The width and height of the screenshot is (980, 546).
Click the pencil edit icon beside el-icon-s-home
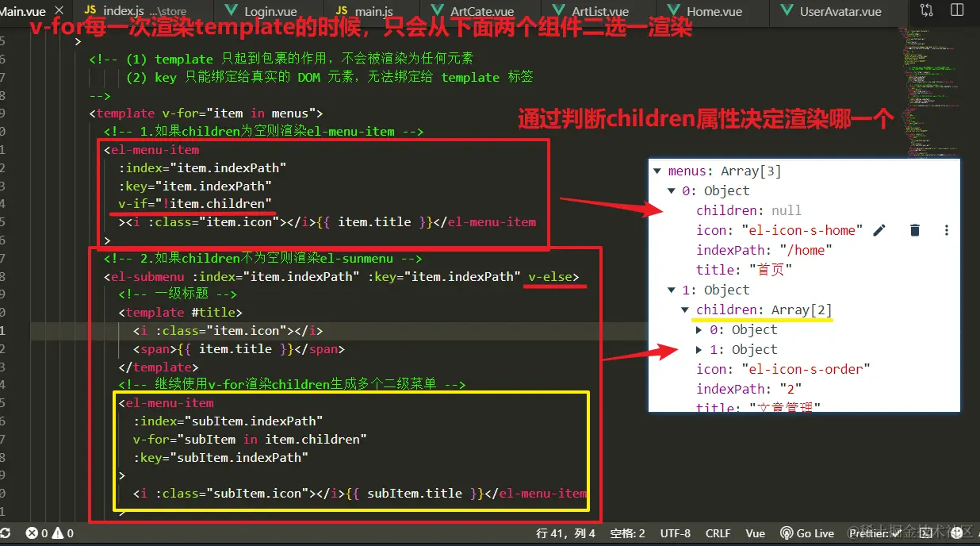(879, 230)
